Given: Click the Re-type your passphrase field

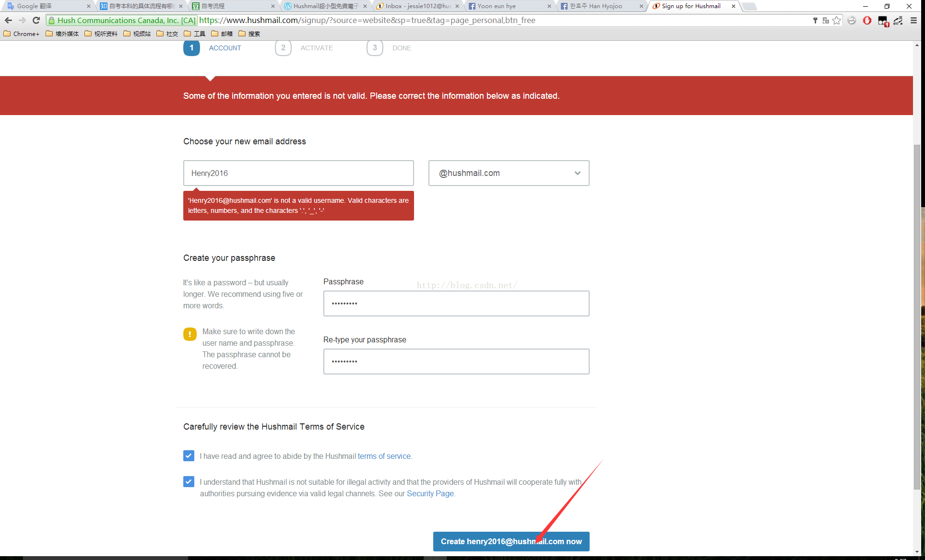Looking at the screenshot, I should 456,362.
